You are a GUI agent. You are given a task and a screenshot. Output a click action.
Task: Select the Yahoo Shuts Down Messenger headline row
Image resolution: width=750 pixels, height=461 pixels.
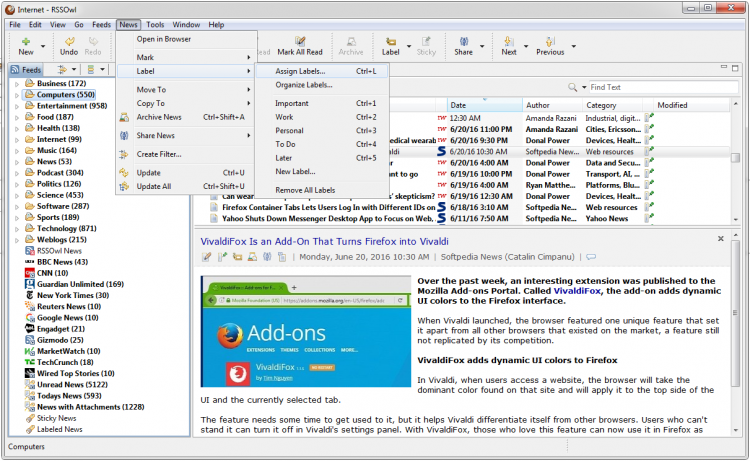327,219
